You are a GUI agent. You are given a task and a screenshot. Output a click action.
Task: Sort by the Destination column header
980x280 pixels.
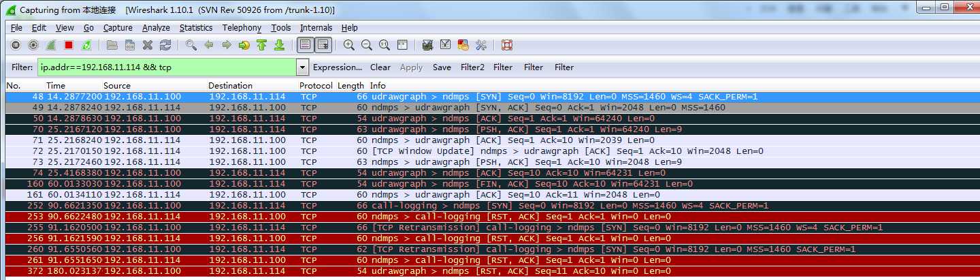252,86
